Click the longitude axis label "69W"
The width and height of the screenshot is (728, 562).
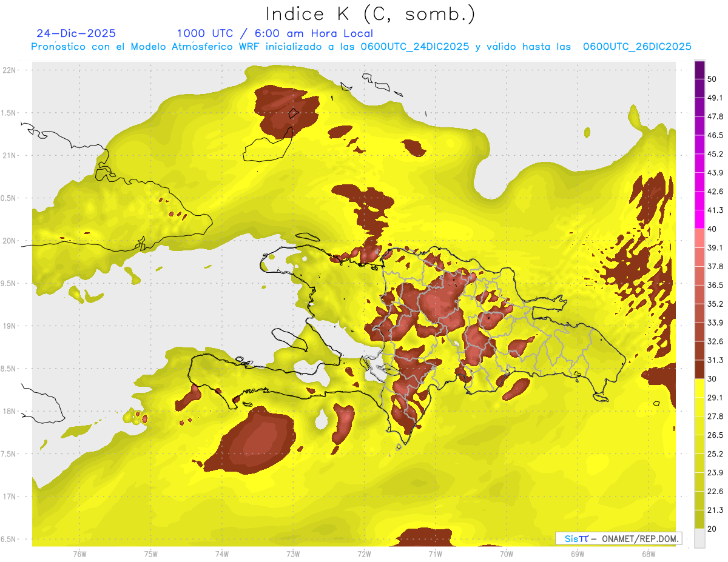(578, 554)
